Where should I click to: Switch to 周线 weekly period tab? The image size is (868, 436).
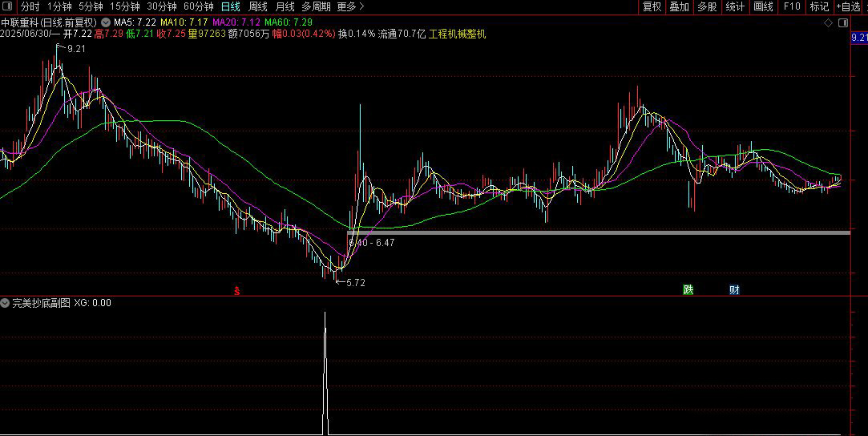coord(258,6)
